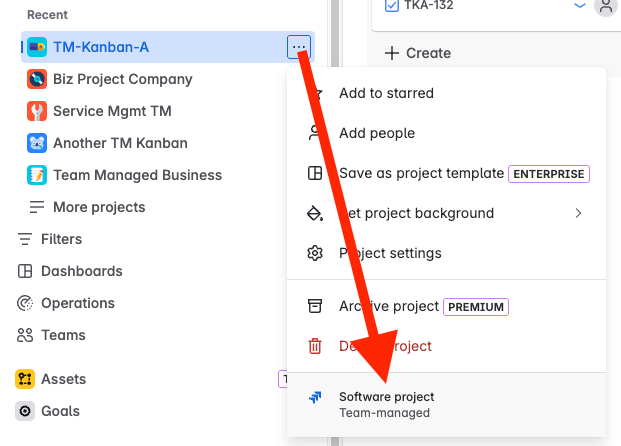Screen dimensions: 621x446
Task: Click the TKA-132 issue key text
Action: click(429, 5)
